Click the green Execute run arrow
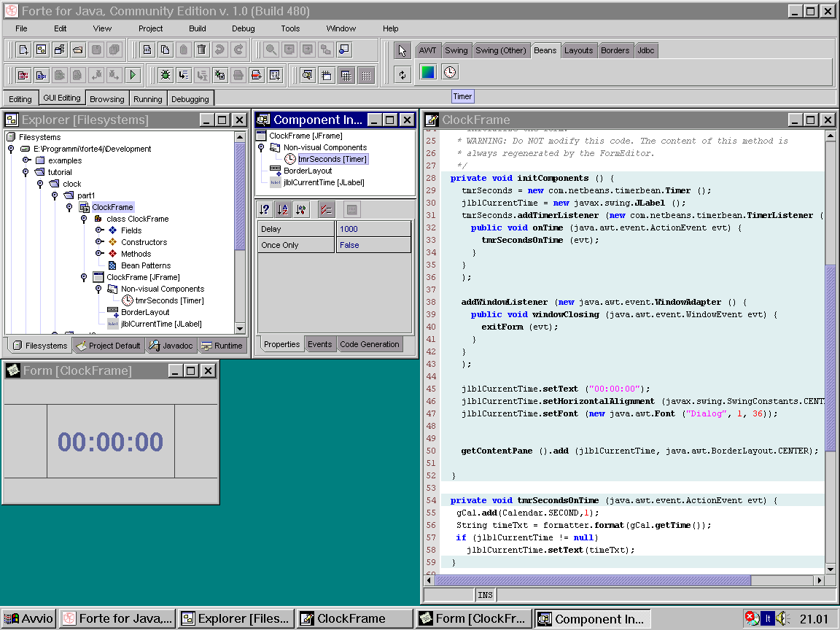Viewport: 840px width, 630px height. point(133,74)
